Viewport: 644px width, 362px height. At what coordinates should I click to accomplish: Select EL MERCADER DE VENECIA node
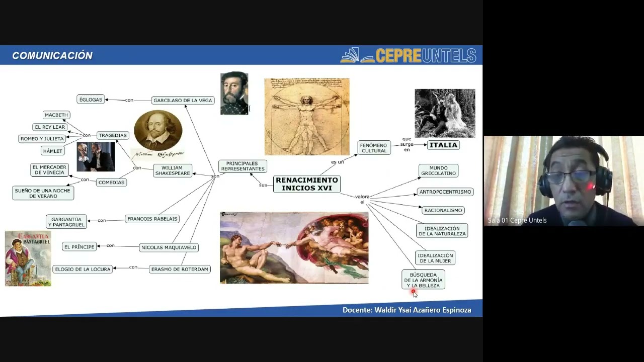point(49,170)
